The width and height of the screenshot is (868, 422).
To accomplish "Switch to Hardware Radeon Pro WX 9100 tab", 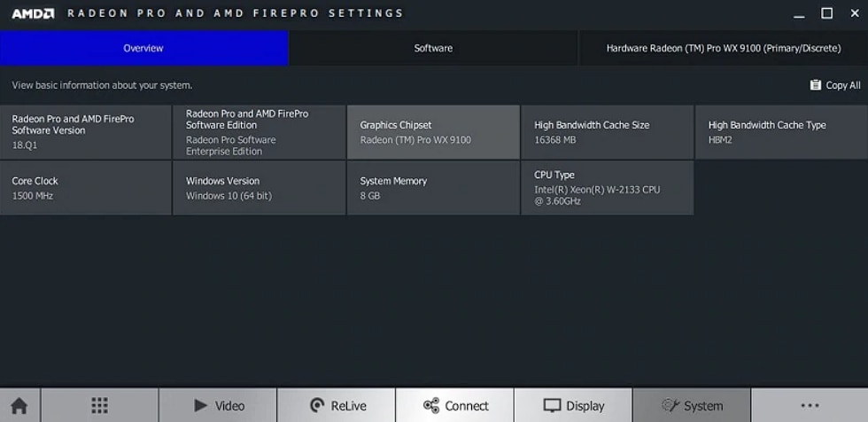I will pos(724,48).
